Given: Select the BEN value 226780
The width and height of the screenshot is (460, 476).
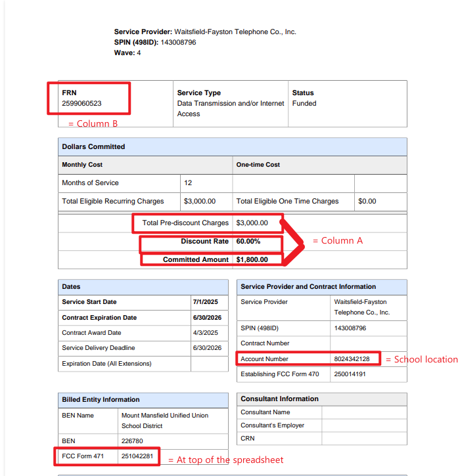Looking at the screenshot, I should (133, 441).
